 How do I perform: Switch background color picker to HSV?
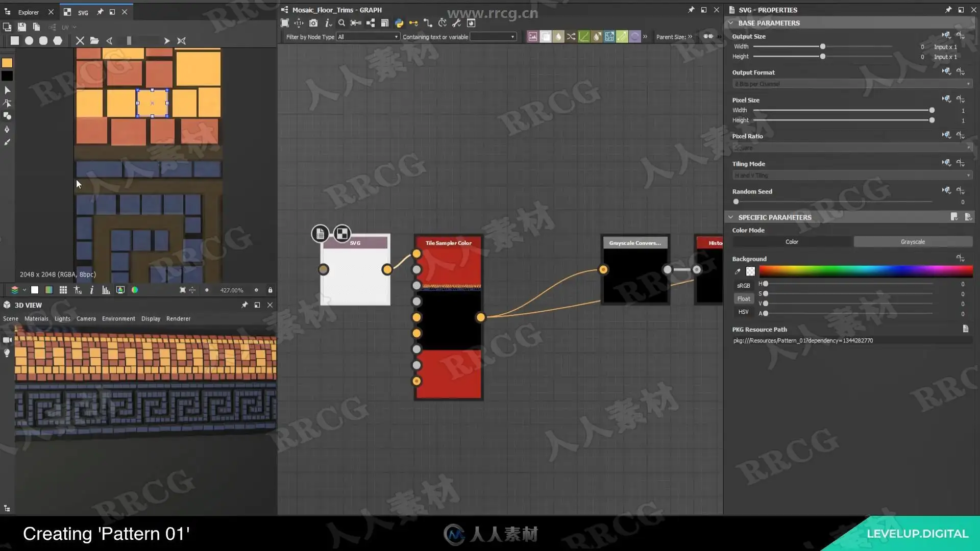[x=744, y=312]
